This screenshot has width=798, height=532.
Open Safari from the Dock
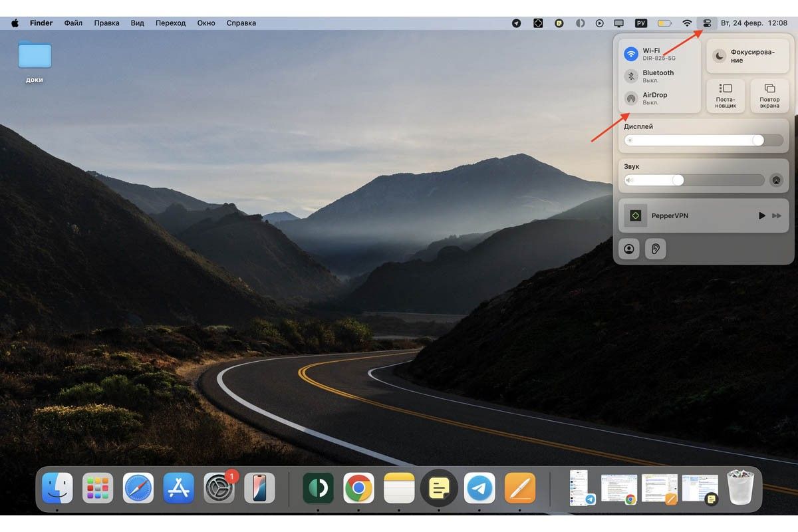[x=138, y=489]
